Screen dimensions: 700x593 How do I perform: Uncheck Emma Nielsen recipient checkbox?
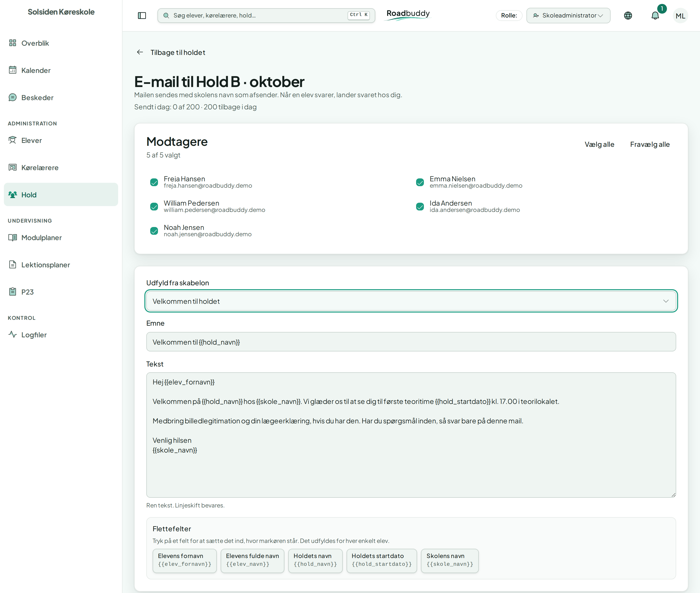(x=420, y=182)
